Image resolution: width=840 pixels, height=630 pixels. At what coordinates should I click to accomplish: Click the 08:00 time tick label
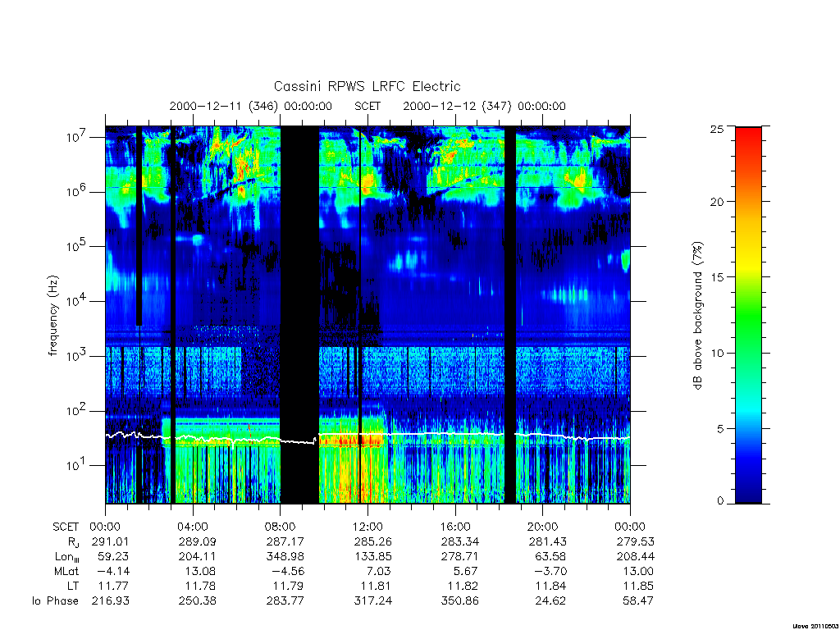click(x=281, y=527)
